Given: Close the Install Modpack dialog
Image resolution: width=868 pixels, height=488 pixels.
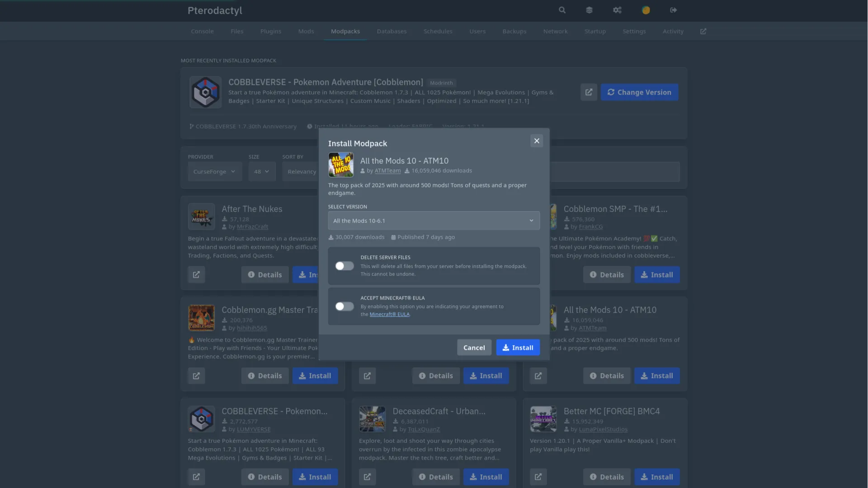Looking at the screenshot, I should [x=537, y=141].
